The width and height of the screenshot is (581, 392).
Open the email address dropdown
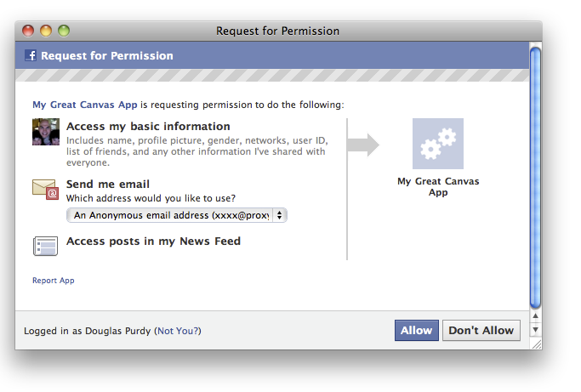click(x=177, y=215)
